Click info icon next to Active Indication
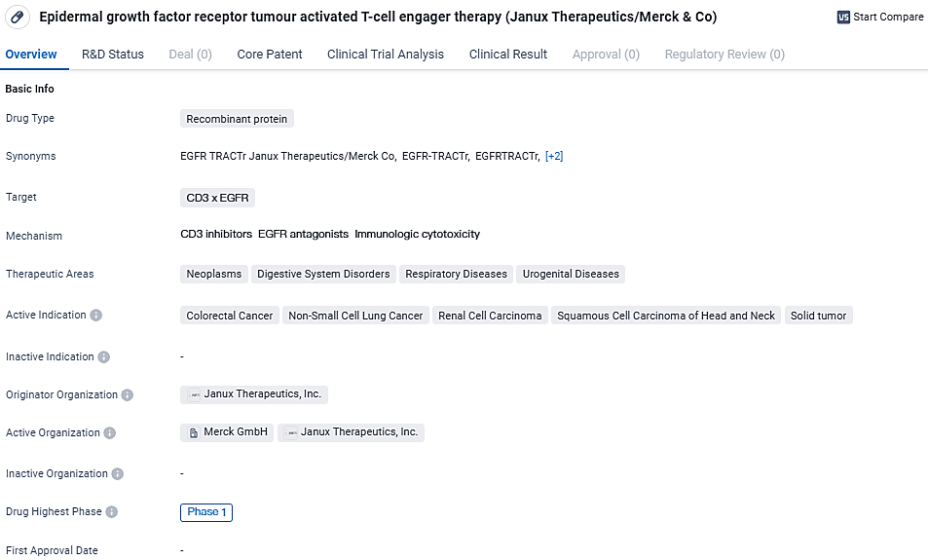Image resolution: width=928 pixels, height=560 pixels. (x=96, y=316)
